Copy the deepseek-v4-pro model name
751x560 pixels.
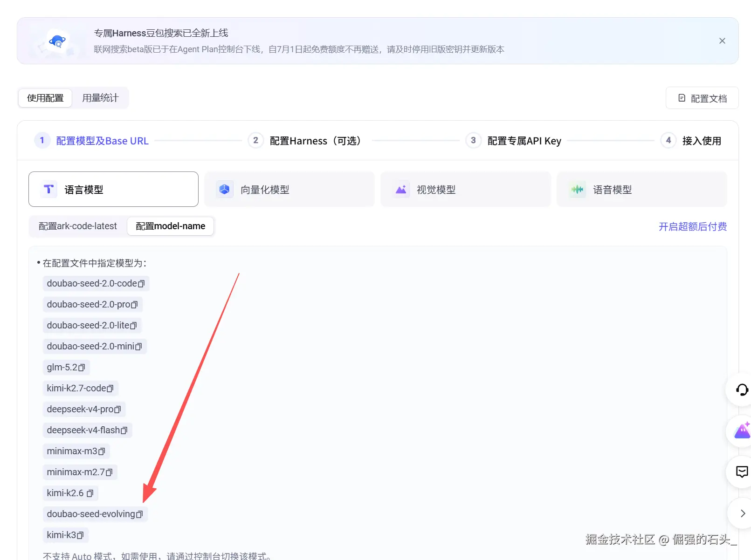[x=117, y=410]
